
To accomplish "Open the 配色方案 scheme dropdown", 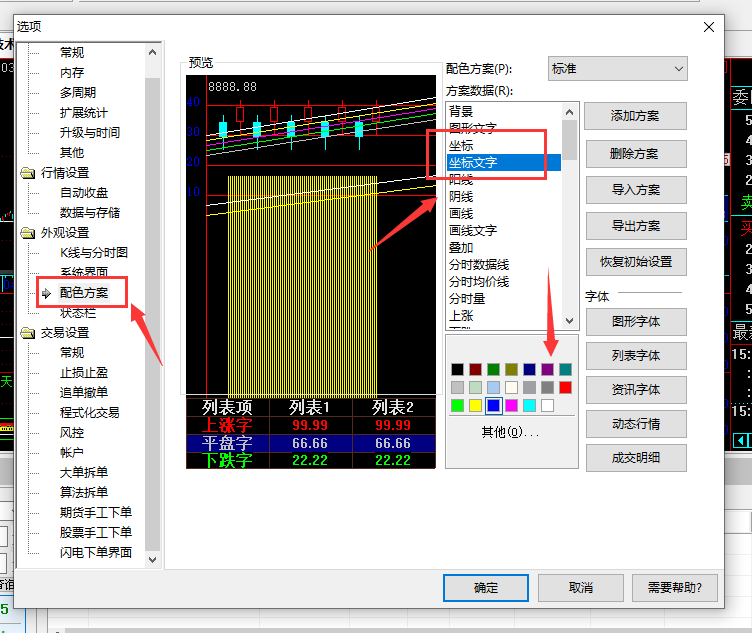I will coord(617,69).
